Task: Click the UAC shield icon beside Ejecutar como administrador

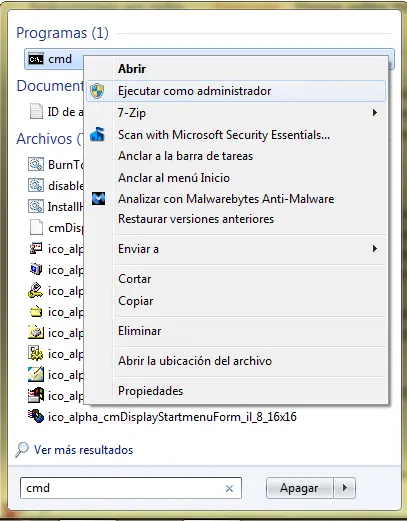Action: pyautogui.click(x=97, y=91)
